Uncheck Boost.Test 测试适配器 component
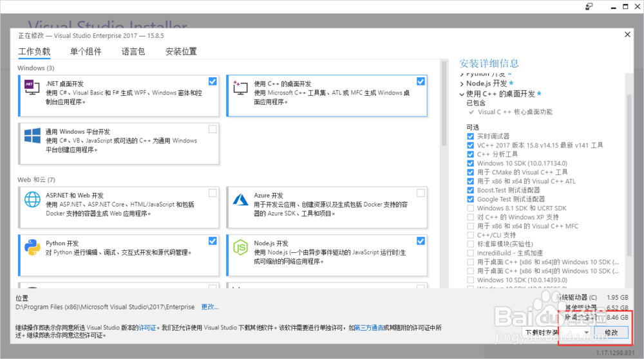Screen dimensions: 644x359 coord(470,190)
